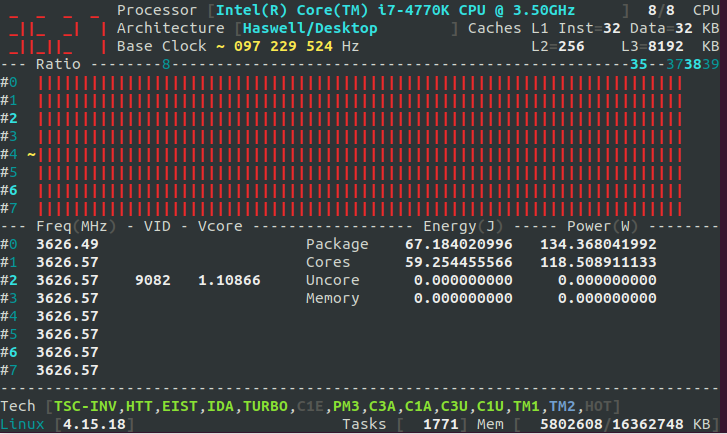
Task: Click the C3U tech flag
Action: [x=454, y=407]
